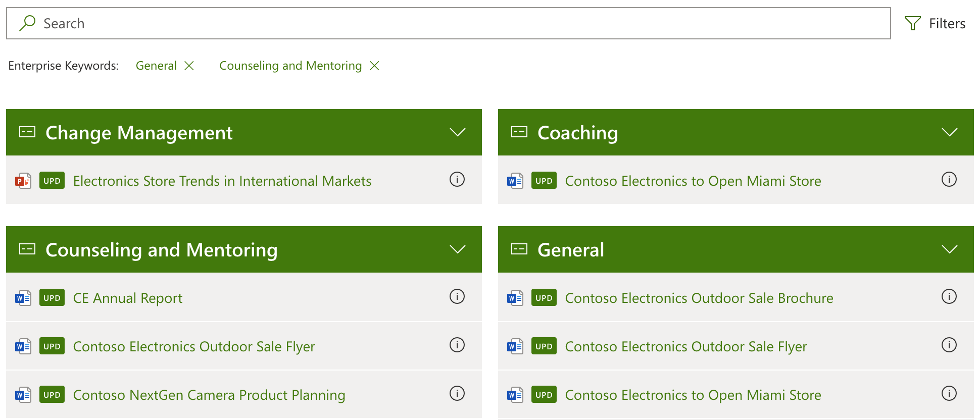Open Outdoor Sale Flyer under Counseling and Mentoring
This screenshot has height=420, width=980.
(194, 346)
